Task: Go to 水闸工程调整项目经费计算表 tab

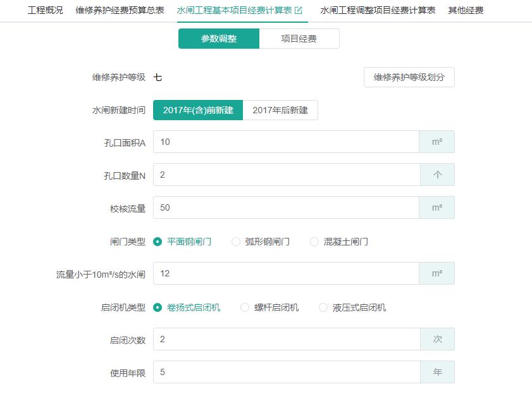Action: [378, 11]
